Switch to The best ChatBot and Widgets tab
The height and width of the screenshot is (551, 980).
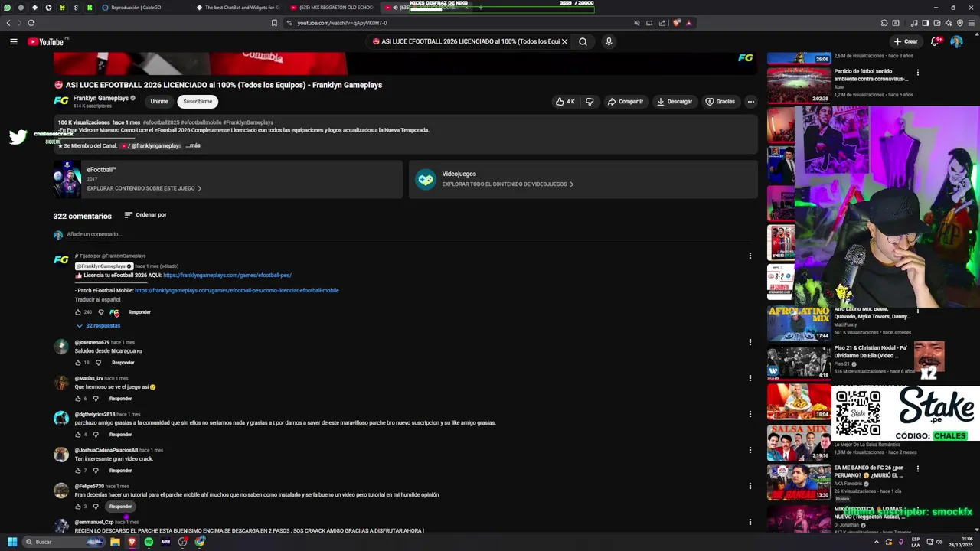(x=237, y=8)
